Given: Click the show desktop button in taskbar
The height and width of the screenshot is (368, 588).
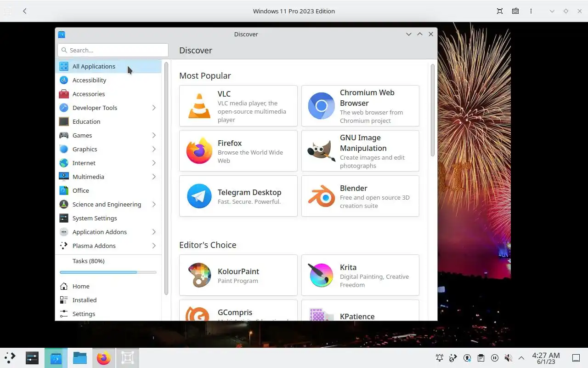Looking at the screenshot, I should (576, 358).
